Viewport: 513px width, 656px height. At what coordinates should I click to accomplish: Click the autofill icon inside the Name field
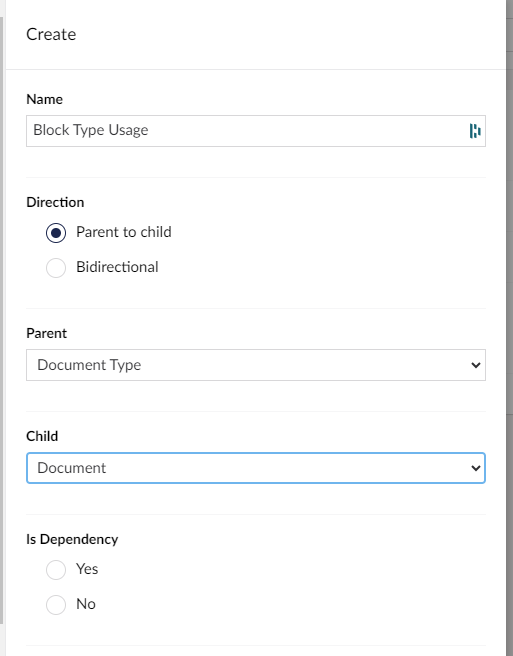pyautogui.click(x=475, y=131)
